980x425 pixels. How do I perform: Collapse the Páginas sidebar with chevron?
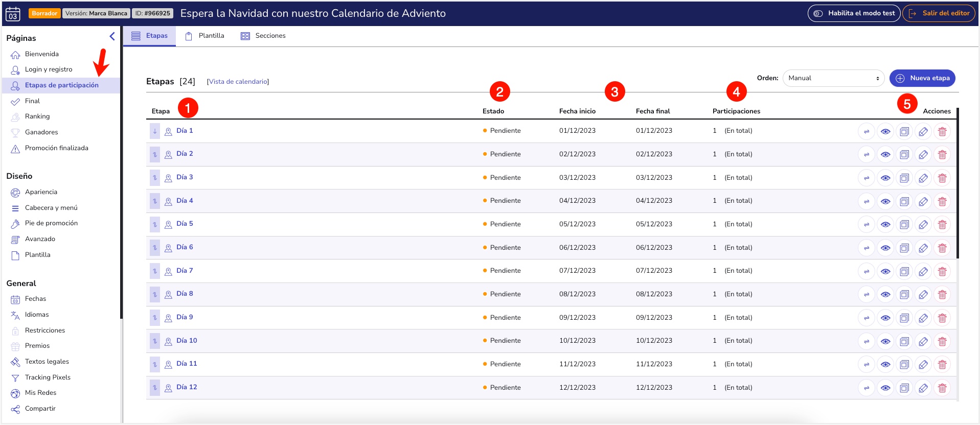click(x=112, y=36)
